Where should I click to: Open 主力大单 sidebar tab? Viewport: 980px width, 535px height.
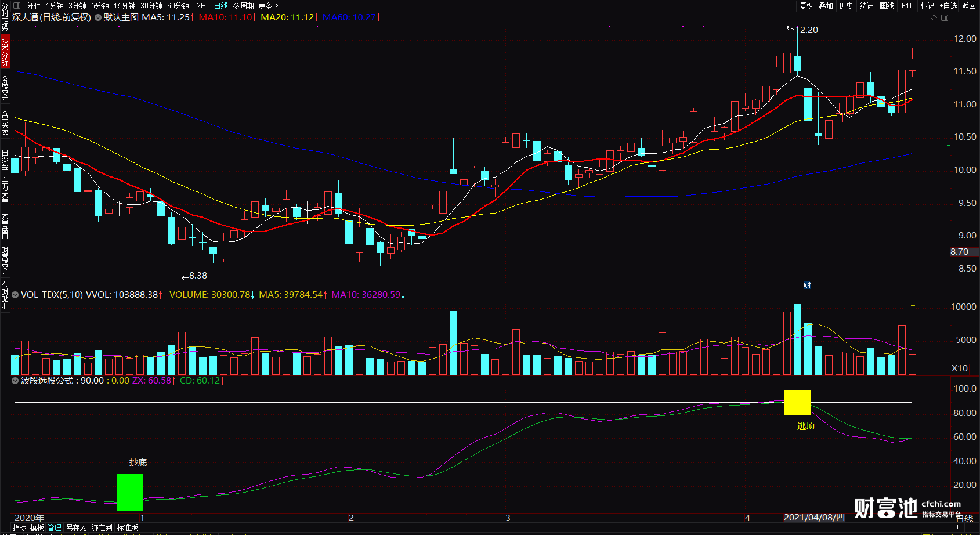pos(5,191)
